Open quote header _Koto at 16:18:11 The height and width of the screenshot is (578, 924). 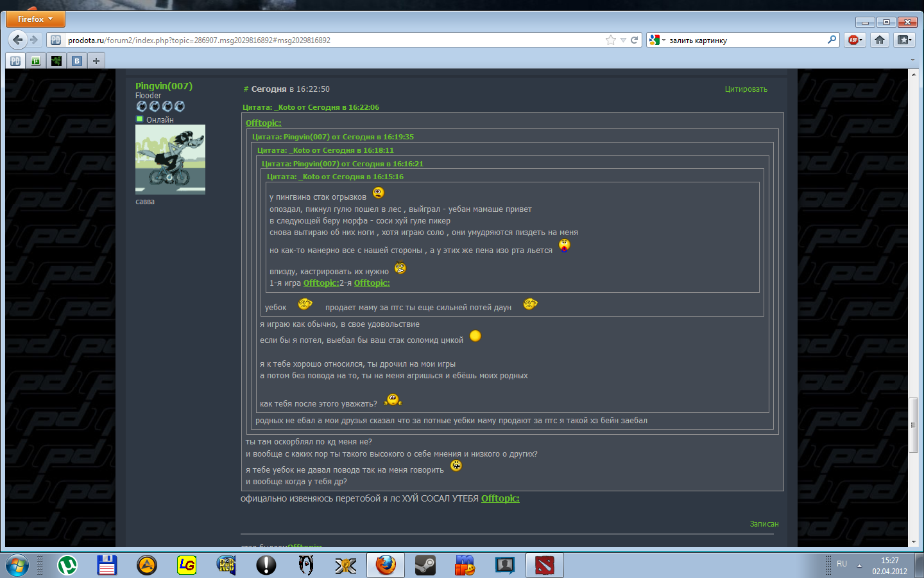coord(325,150)
